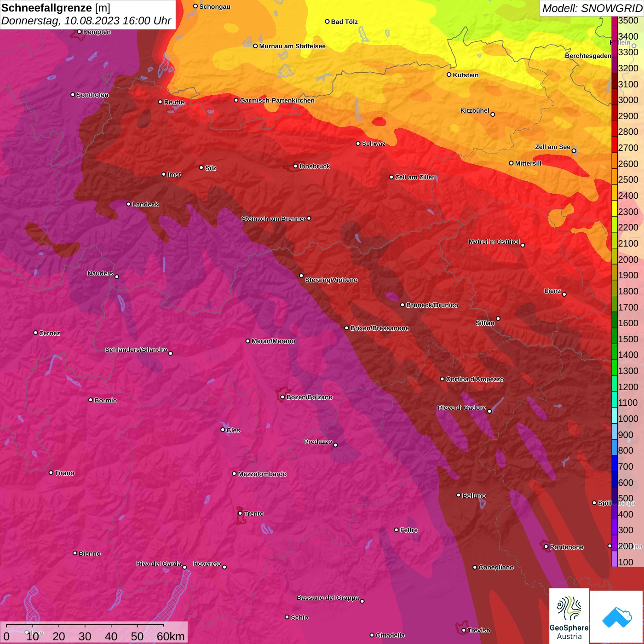Screen dimensions: 644x644
Task: Click the Brixen/Bressanone label
Action: (379, 328)
